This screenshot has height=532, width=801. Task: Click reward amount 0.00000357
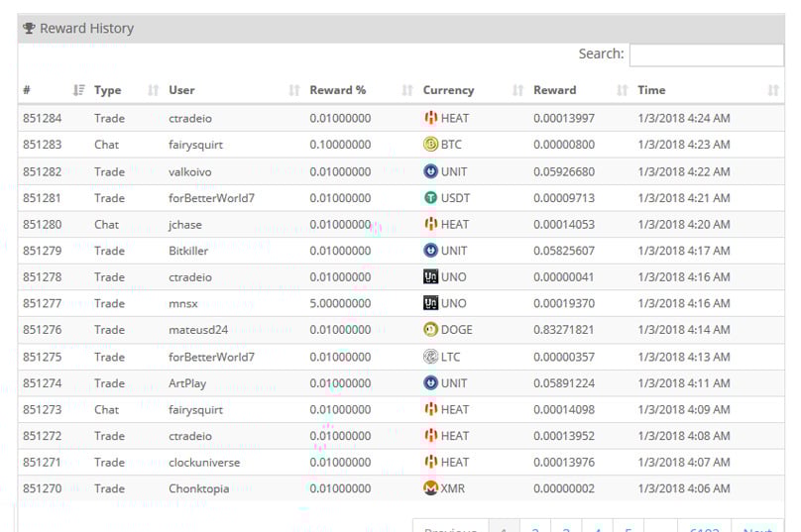[562, 357]
